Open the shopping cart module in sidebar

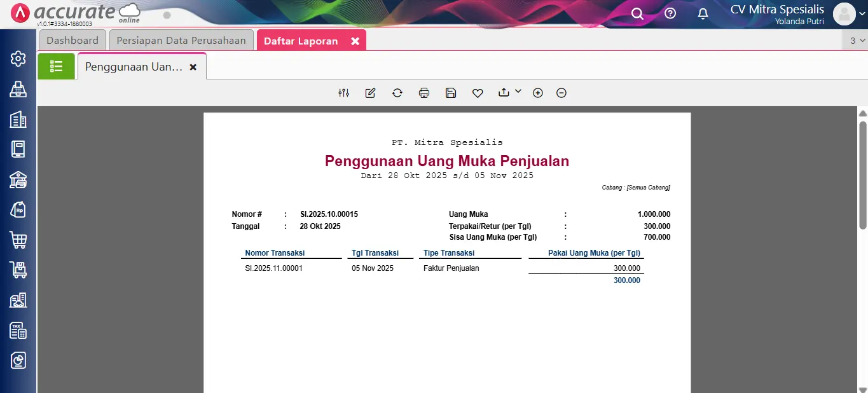(x=18, y=240)
